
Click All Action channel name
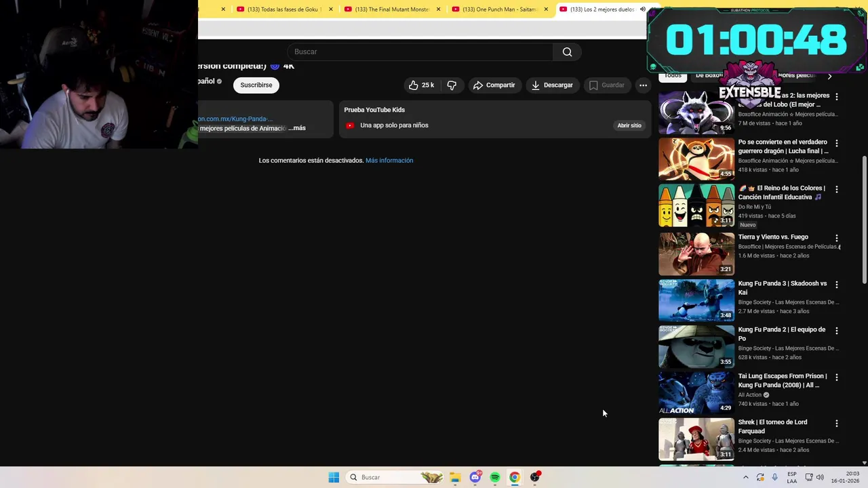pyautogui.click(x=749, y=395)
